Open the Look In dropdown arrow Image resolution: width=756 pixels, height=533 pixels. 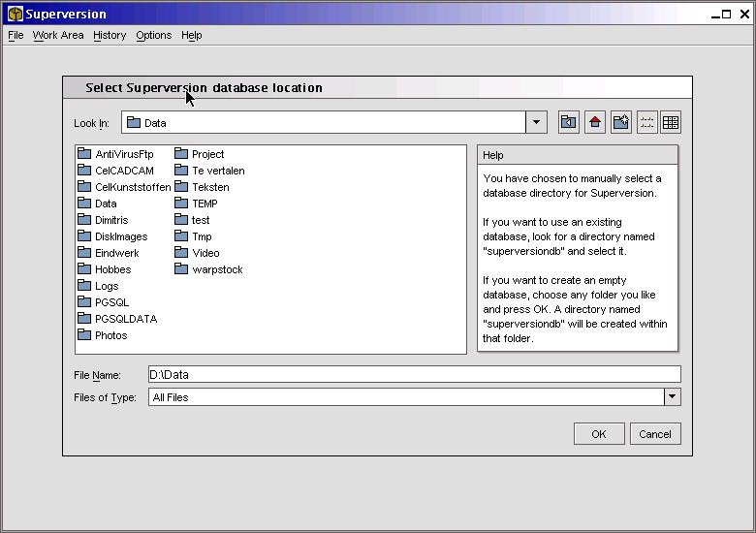pos(536,122)
